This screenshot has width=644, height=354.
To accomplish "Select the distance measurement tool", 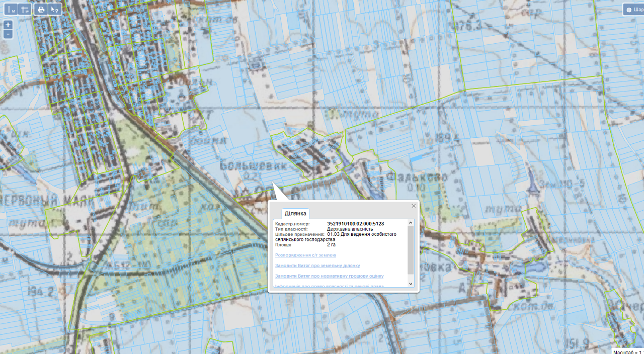I will (x=11, y=9).
